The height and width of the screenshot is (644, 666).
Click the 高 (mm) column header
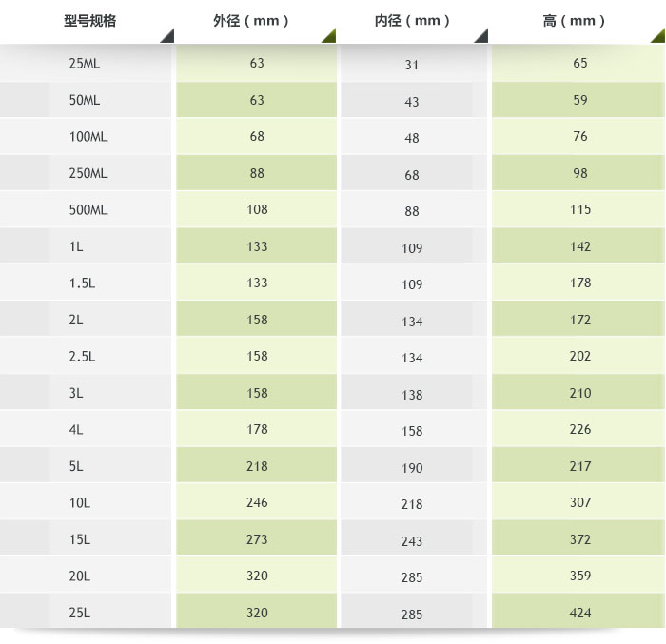tap(574, 20)
